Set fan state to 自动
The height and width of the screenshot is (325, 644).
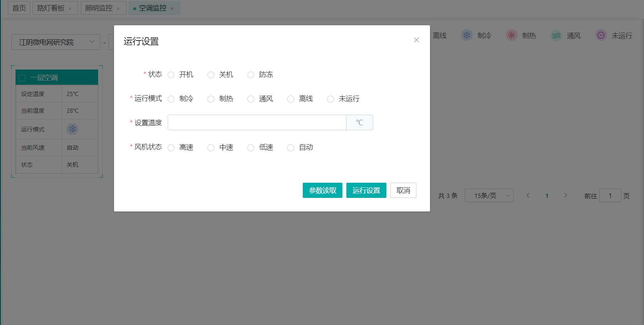[x=291, y=148]
